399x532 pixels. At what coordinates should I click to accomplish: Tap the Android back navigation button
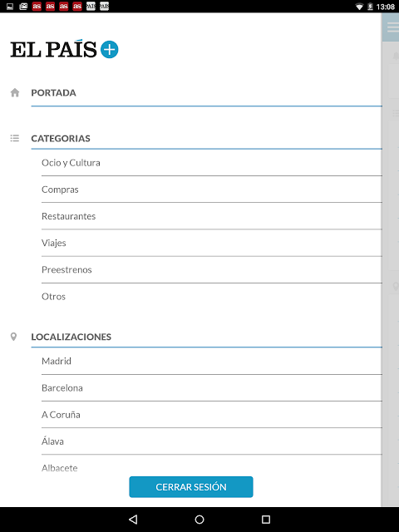(133, 519)
